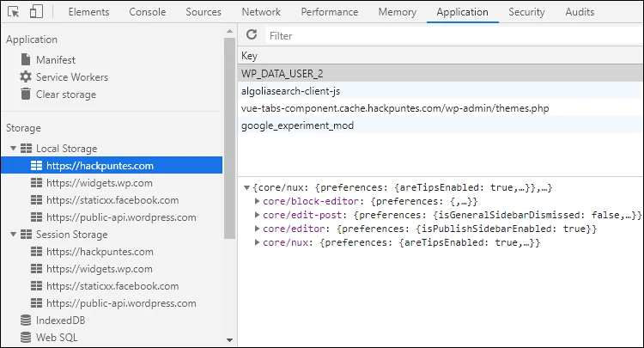The image size is (644, 348).
Task: Click the refresh storage icon
Action: pyautogui.click(x=252, y=35)
